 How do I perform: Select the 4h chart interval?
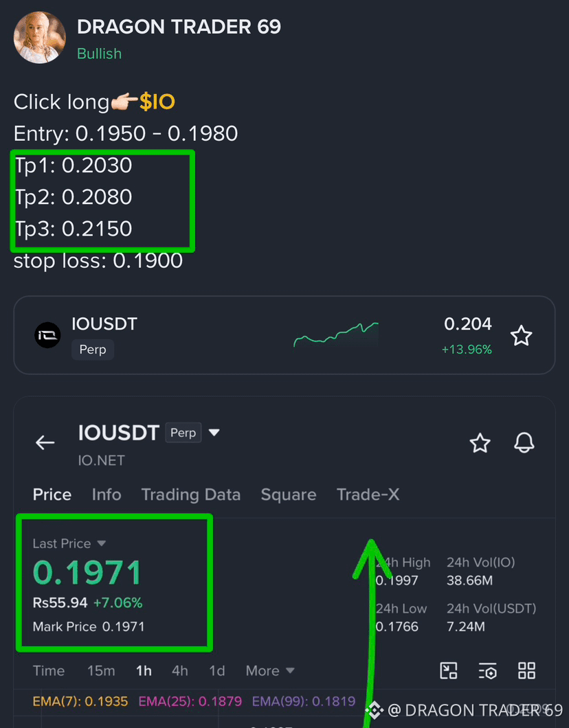coord(180,670)
